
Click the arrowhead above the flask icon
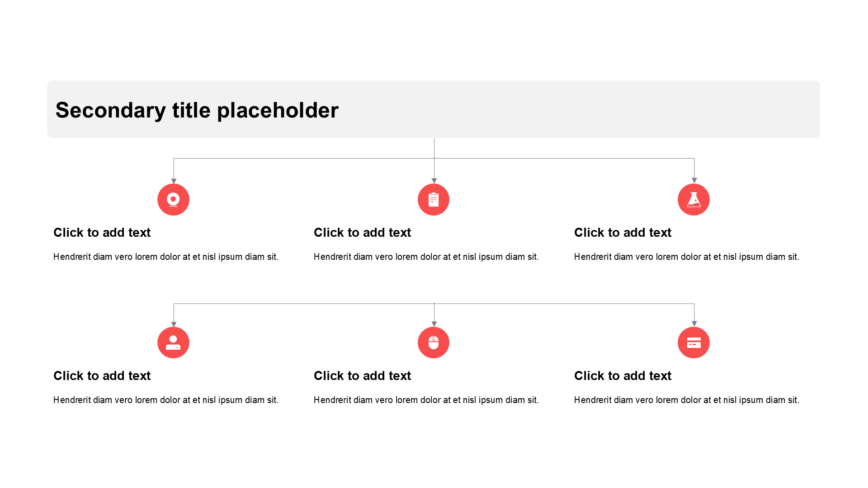[x=694, y=181]
